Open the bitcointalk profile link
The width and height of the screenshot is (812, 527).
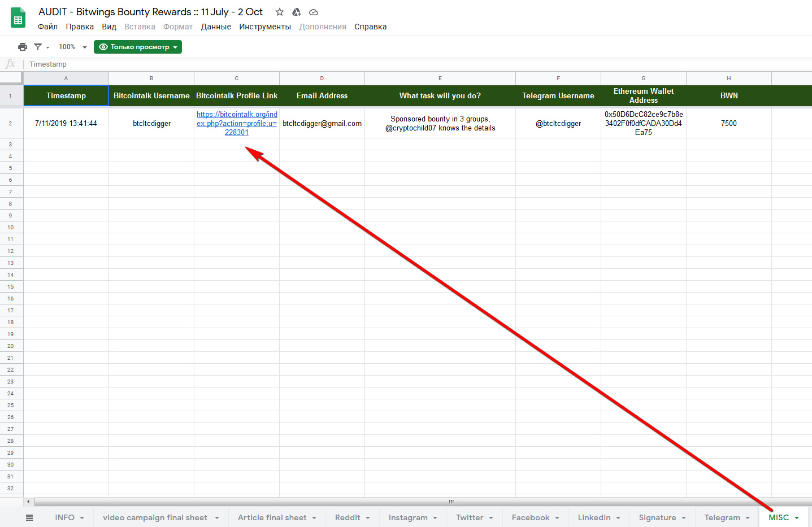click(237, 123)
